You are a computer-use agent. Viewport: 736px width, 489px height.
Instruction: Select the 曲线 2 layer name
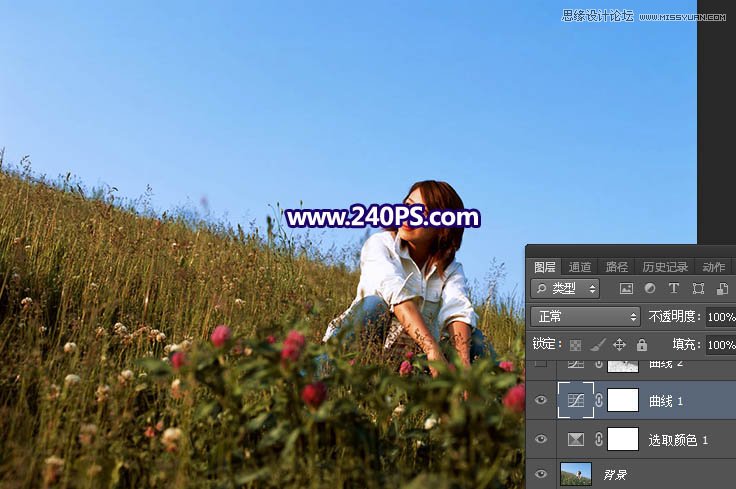666,364
